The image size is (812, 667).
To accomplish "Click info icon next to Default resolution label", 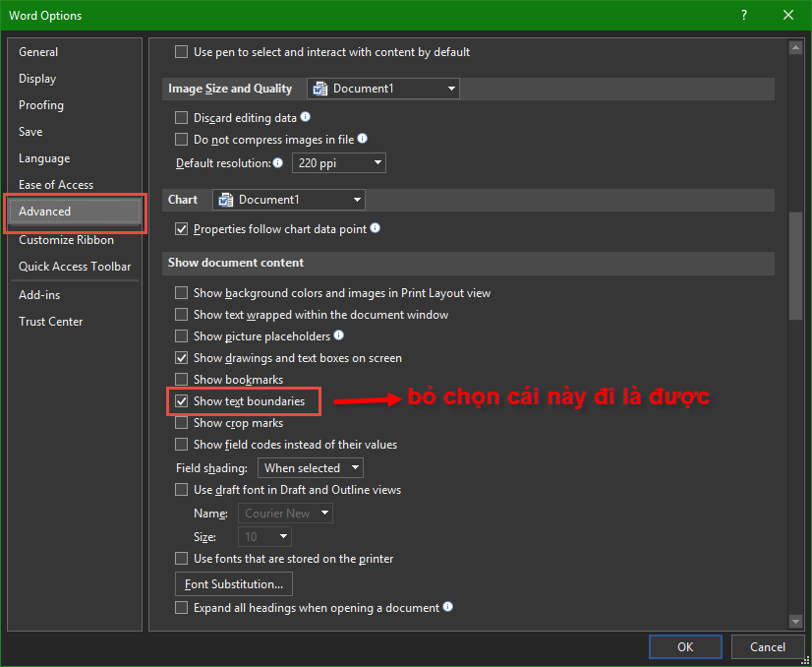I will click(x=278, y=162).
